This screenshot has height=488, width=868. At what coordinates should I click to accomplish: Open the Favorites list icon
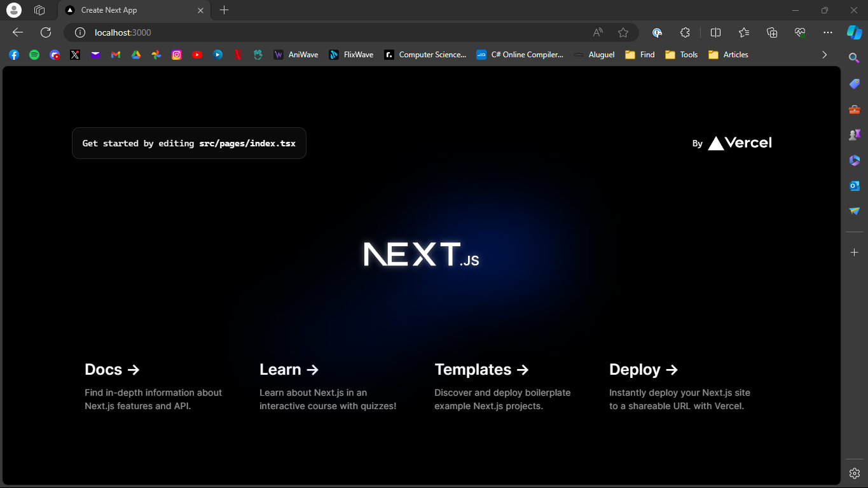(x=744, y=32)
